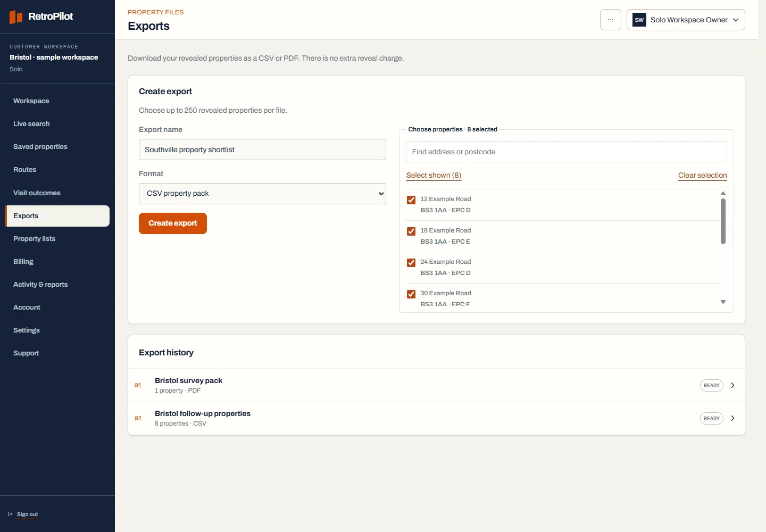Open Bristol survey pack chevron arrow

732,385
